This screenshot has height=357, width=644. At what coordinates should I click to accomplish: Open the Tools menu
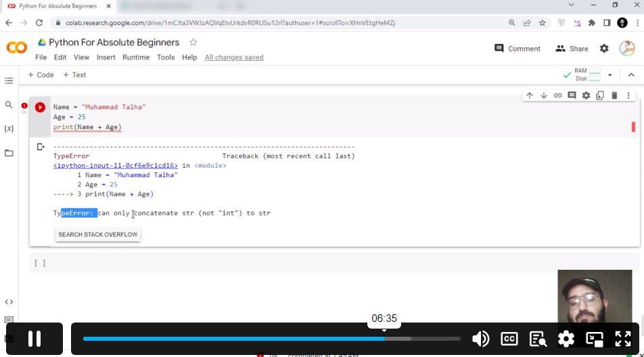click(166, 57)
